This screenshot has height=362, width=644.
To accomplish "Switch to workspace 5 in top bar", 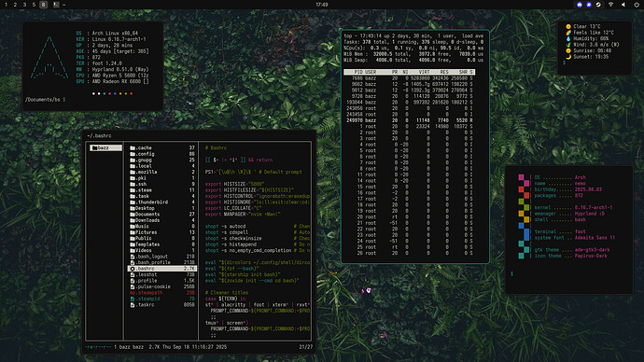I will [x=35, y=5].
